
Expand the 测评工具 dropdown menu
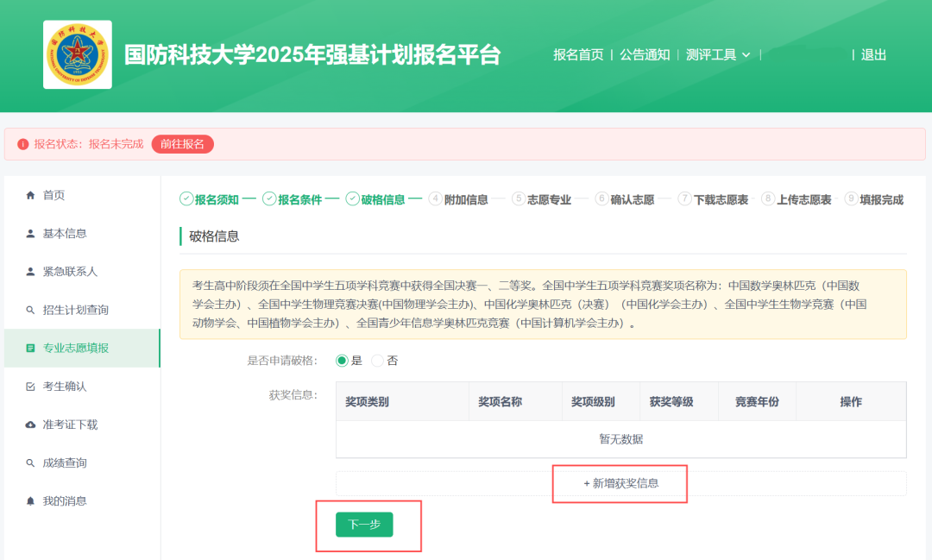click(x=717, y=54)
